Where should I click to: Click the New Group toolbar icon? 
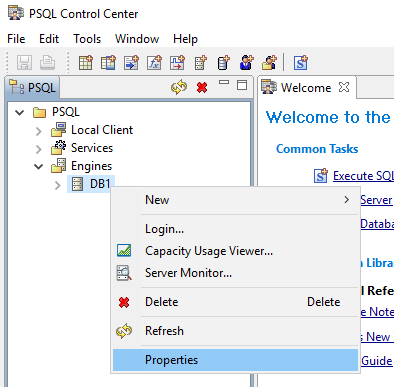click(269, 62)
